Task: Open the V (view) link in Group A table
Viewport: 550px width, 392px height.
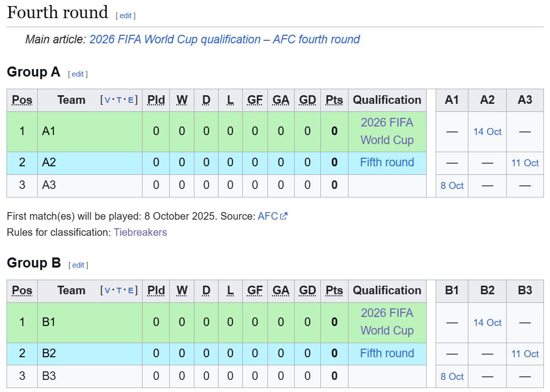Action: [x=107, y=100]
